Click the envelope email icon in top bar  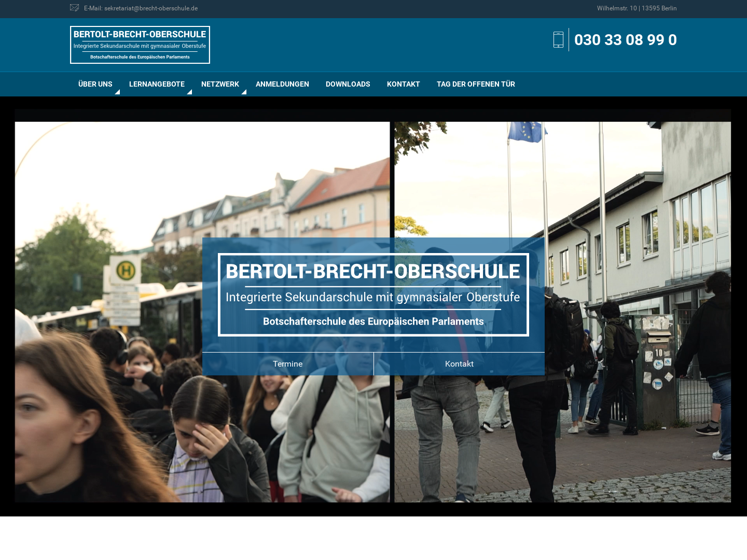point(74,8)
